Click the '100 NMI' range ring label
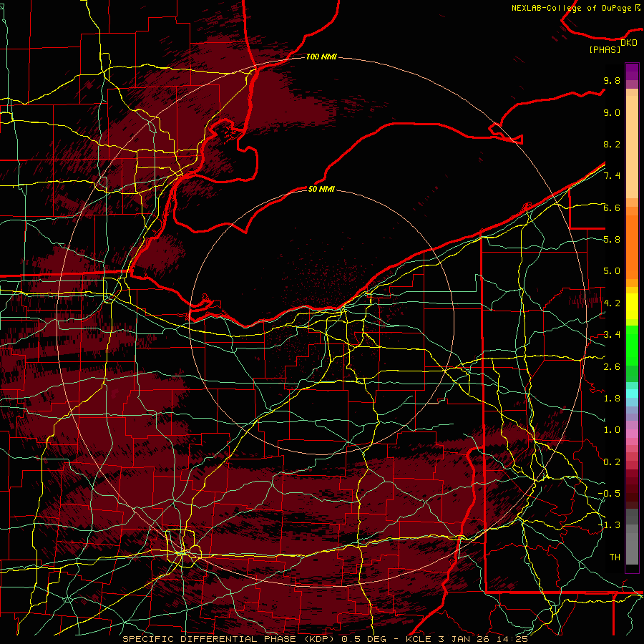 (x=321, y=57)
